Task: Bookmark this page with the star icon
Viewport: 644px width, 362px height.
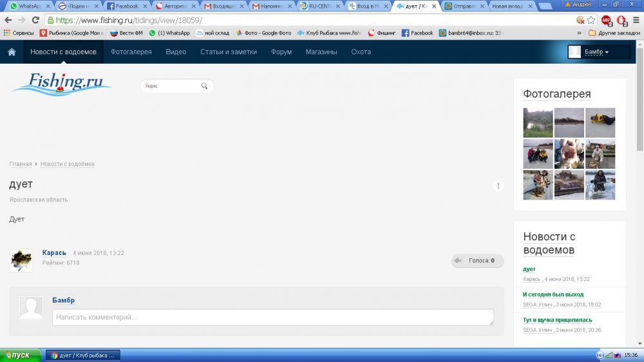Action: coord(591,20)
